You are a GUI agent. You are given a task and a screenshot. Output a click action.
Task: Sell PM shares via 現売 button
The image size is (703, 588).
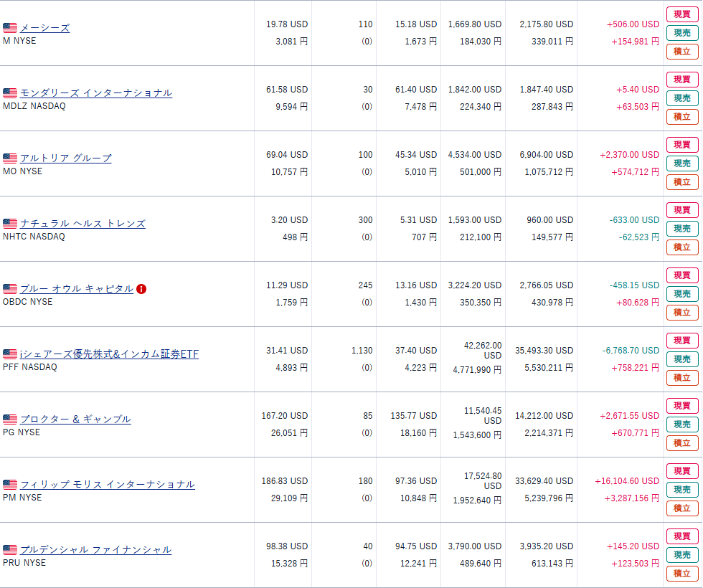tap(681, 490)
